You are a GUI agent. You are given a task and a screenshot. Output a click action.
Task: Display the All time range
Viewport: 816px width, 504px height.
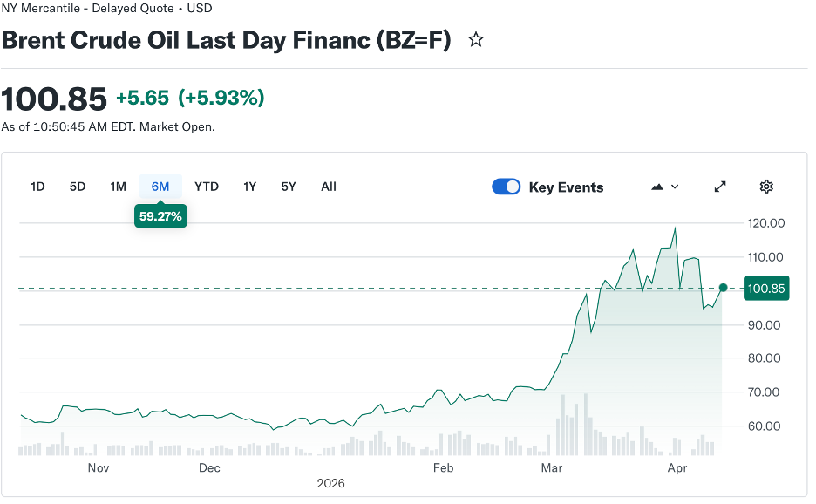[329, 187]
